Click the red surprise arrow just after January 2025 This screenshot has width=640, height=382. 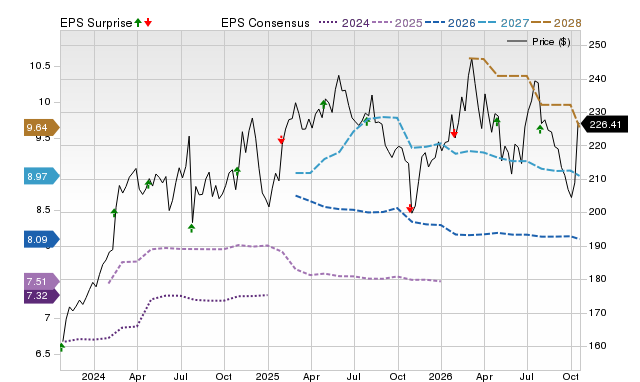(x=281, y=140)
